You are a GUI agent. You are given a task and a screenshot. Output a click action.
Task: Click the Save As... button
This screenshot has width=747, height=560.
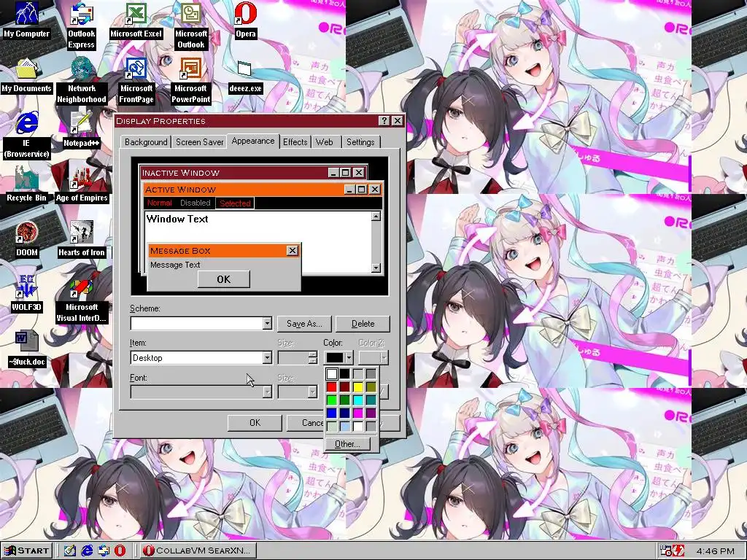(x=304, y=324)
